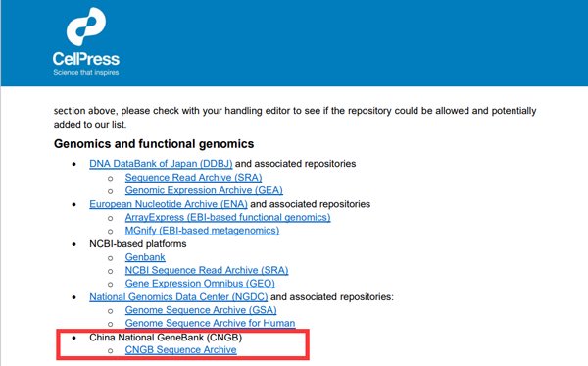Screen dimensions: 588x366
Task: Click the Genomics and functional genomics heading
Action: click(154, 144)
